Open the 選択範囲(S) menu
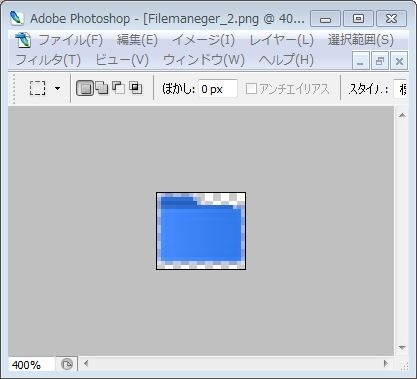 pyautogui.click(x=361, y=40)
